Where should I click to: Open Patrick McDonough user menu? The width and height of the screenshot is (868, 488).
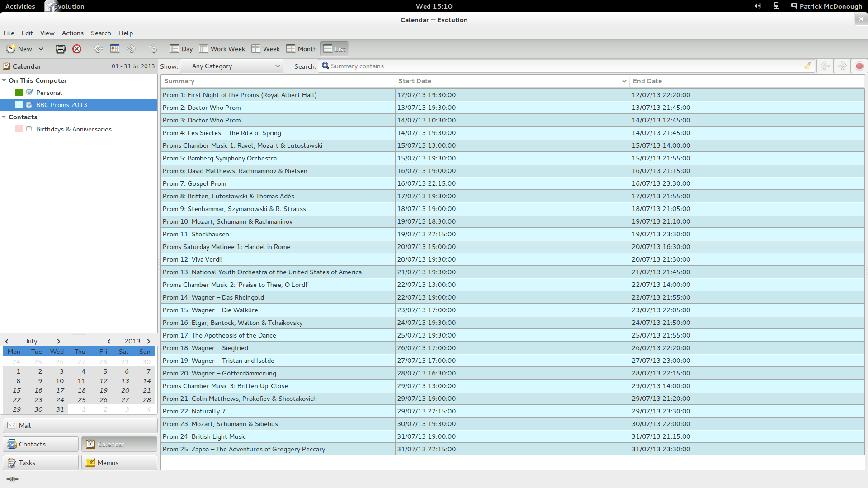826,6
